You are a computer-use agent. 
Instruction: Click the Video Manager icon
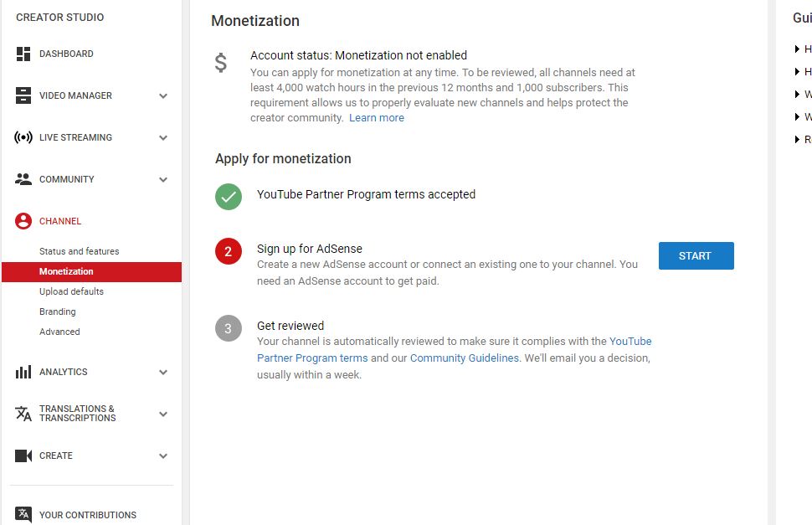click(23, 96)
